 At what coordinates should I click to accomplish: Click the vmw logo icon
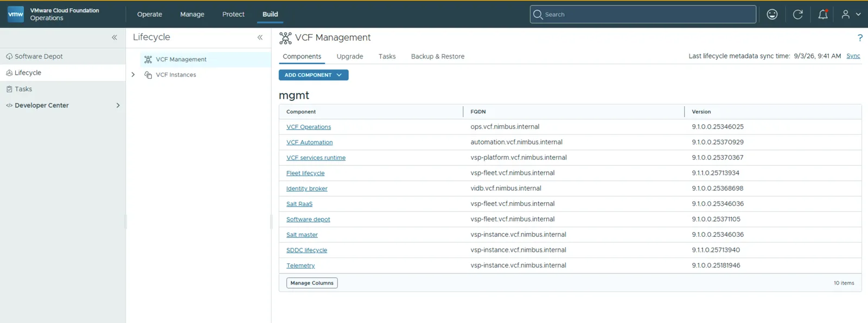(x=16, y=14)
